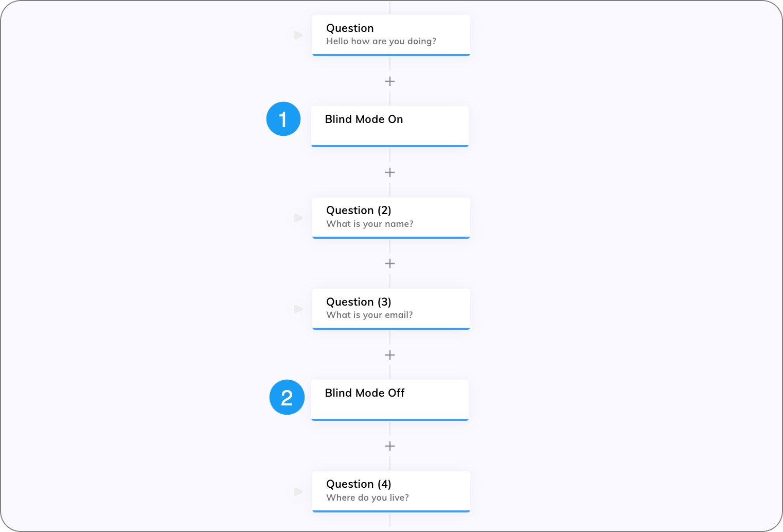Click the blue number 2 badge
This screenshot has width=783, height=532.
287,397
